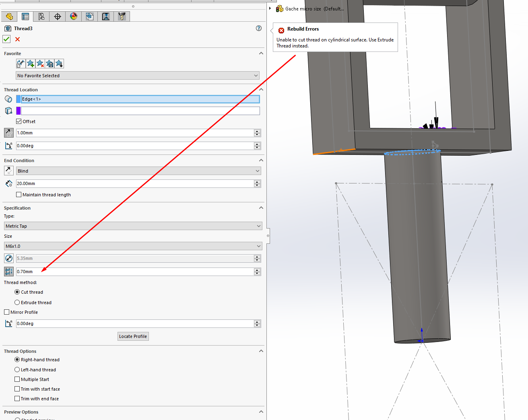Collapse Preview Options section
Screen dimensions: 528x420
point(261,412)
